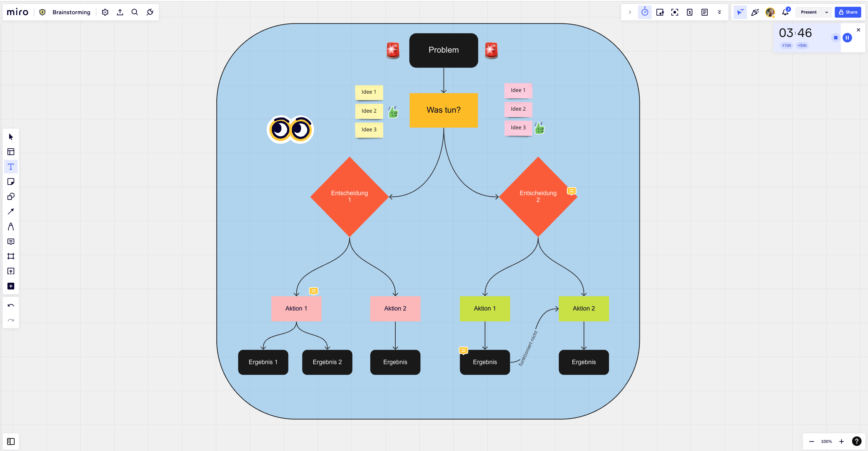Click the Share button
Screen dimensions: 868x451
(x=848, y=12)
